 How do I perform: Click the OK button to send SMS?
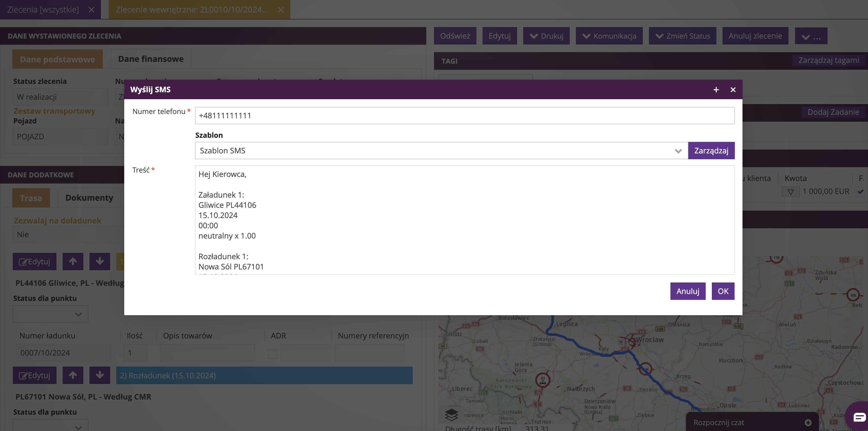(723, 291)
